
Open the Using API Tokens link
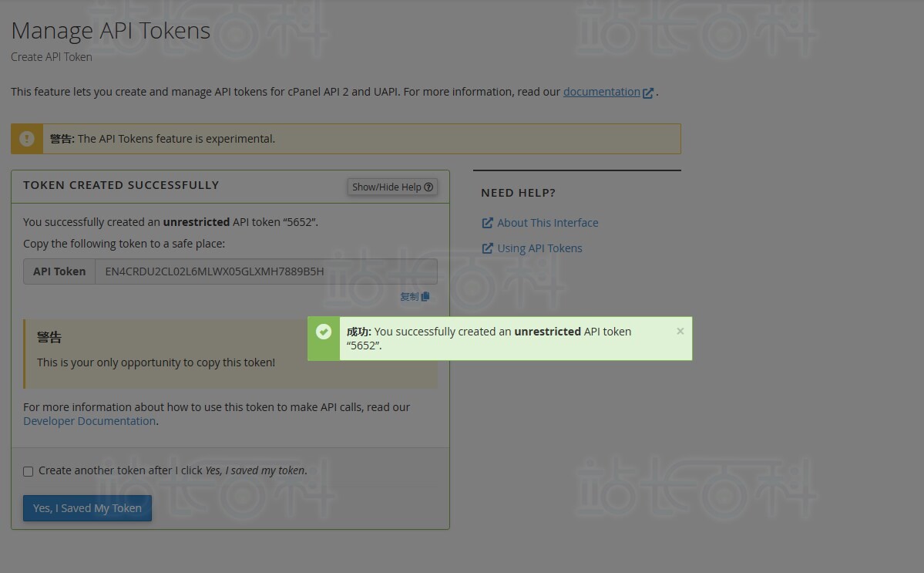539,248
